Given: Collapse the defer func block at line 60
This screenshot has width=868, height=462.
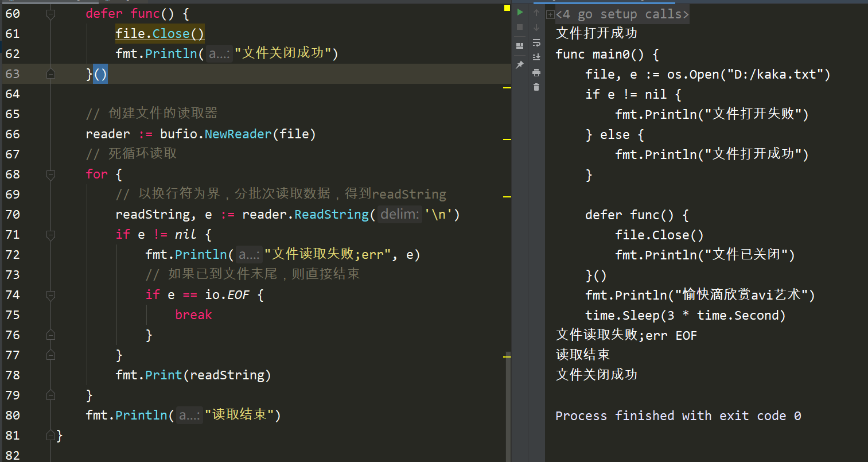Looking at the screenshot, I should pos(50,13).
